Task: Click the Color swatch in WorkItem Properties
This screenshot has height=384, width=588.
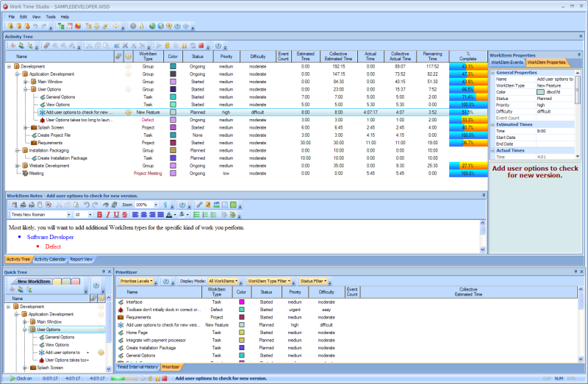Action: tap(541, 92)
